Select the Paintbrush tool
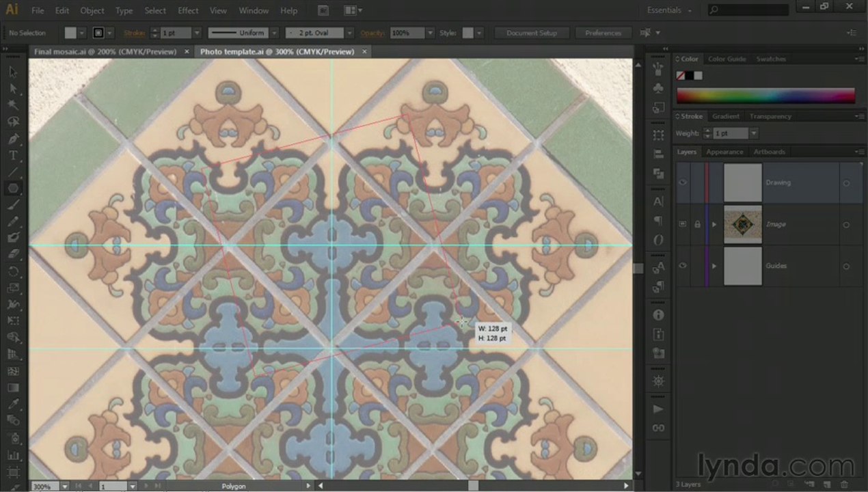Screen dimensions: 868x492 tap(13, 205)
